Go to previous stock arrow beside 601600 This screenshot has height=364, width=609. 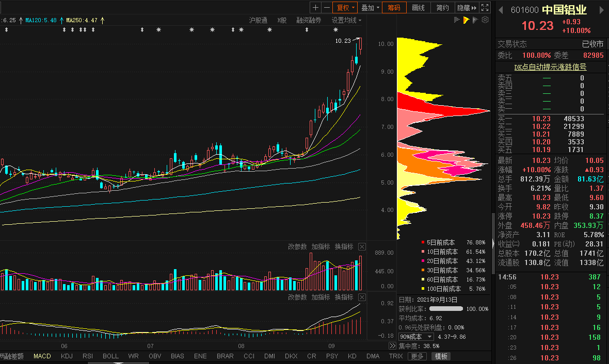(x=501, y=10)
